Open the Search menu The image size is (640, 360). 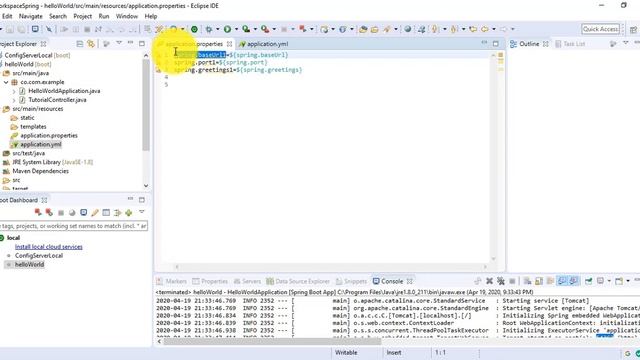coord(58,16)
